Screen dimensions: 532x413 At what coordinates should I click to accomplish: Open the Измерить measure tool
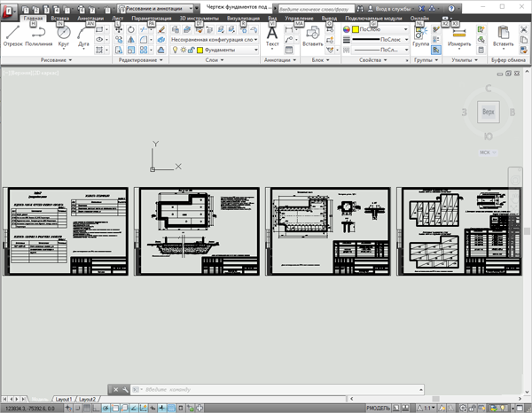[459, 36]
